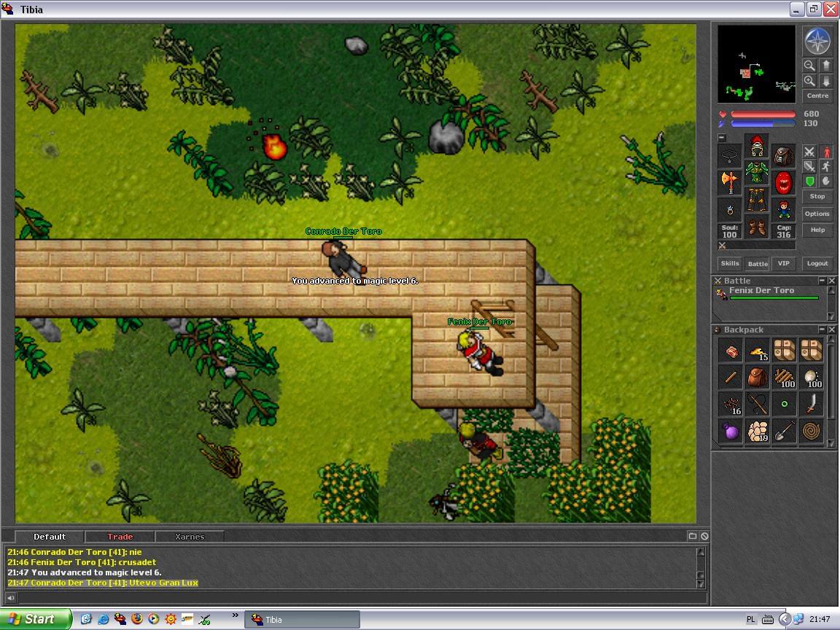Click the blue mana bar
The width and height of the screenshot is (840, 630).
tap(763, 124)
